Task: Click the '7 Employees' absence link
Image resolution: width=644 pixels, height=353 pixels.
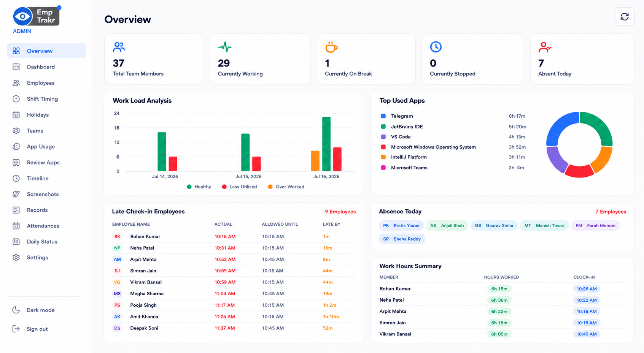Action: coord(611,212)
